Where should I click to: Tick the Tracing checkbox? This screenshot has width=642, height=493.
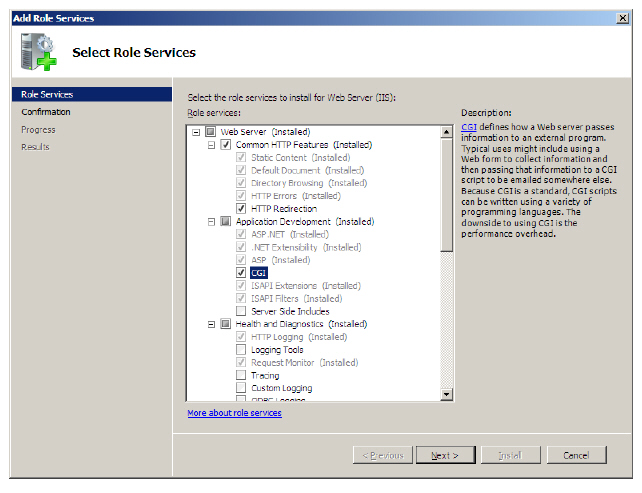click(241, 375)
